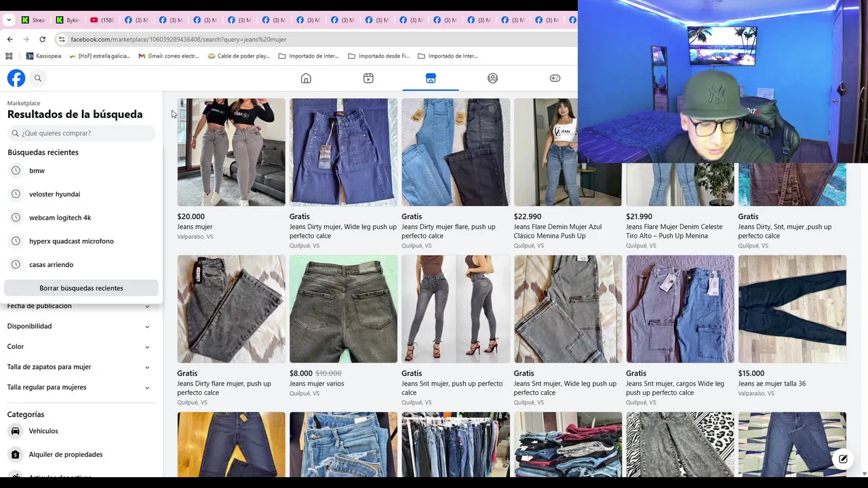Open the Groups icon in top nav
868x488 pixels.
click(493, 78)
